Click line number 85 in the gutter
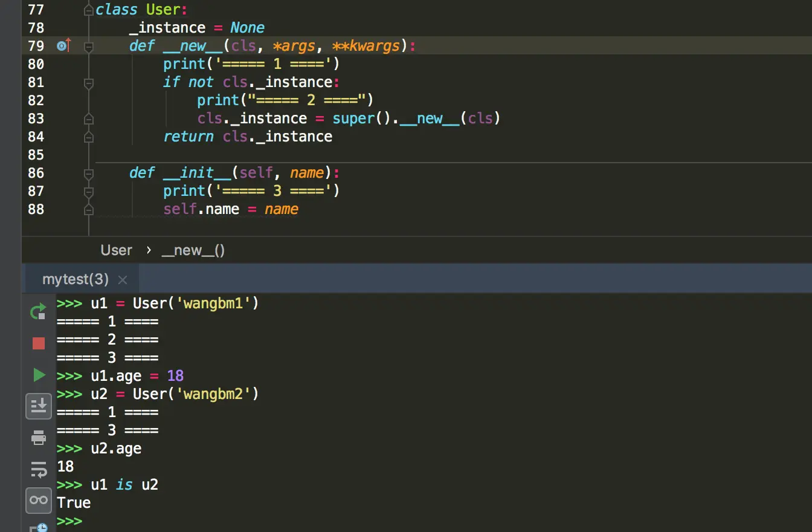 tap(36, 155)
